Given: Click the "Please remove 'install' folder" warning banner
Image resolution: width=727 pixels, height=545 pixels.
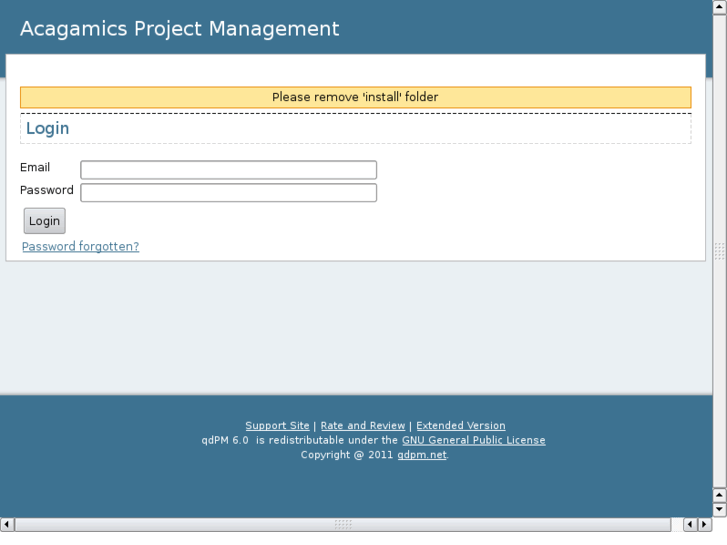Looking at the screenshot, I should click(355, 97).
